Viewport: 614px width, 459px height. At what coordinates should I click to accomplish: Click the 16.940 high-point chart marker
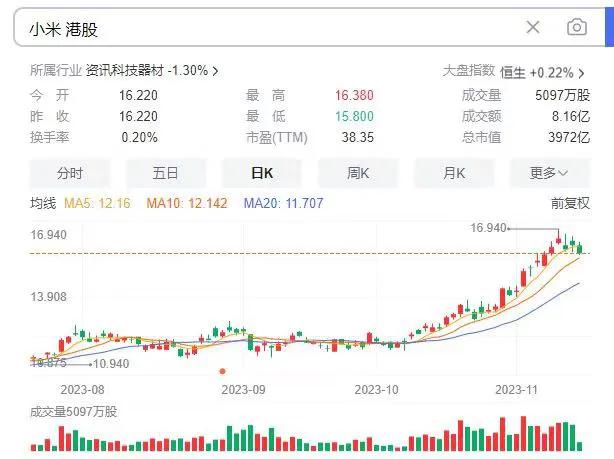tap(489, 228)
